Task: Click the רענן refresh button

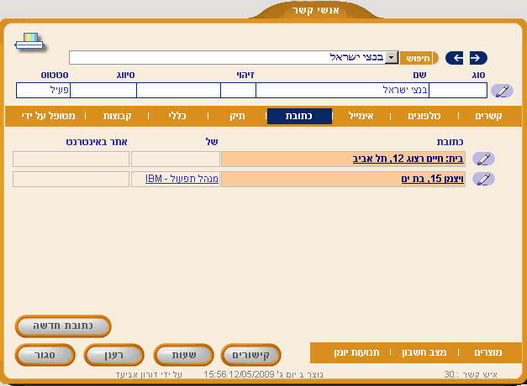Action: point(114,355)
